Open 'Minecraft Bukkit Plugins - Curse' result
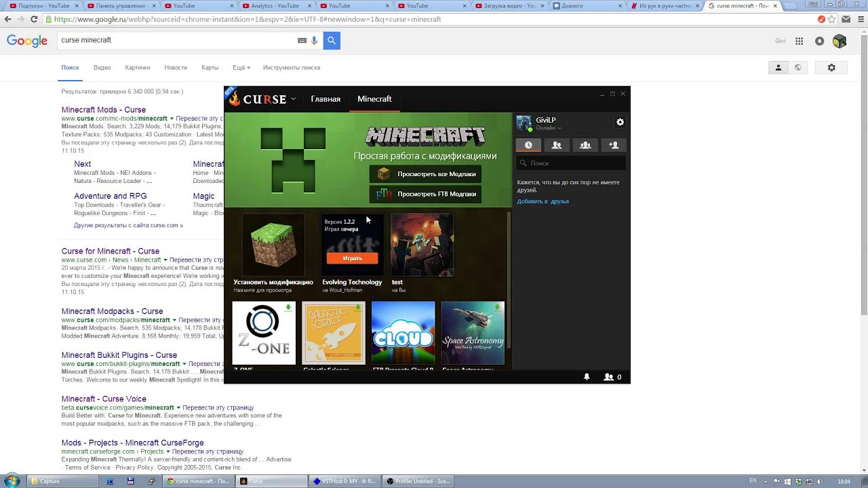 (119, 355)
